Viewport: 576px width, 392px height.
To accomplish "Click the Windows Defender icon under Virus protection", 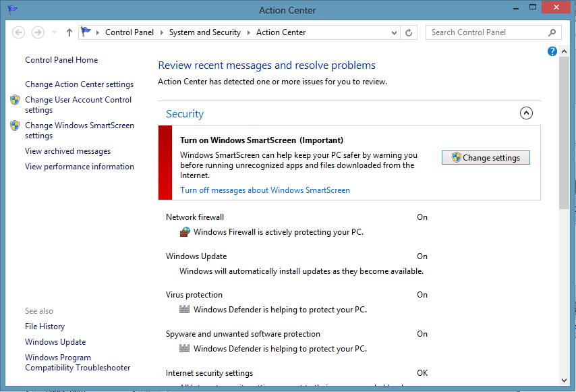I will pos(184,309).
